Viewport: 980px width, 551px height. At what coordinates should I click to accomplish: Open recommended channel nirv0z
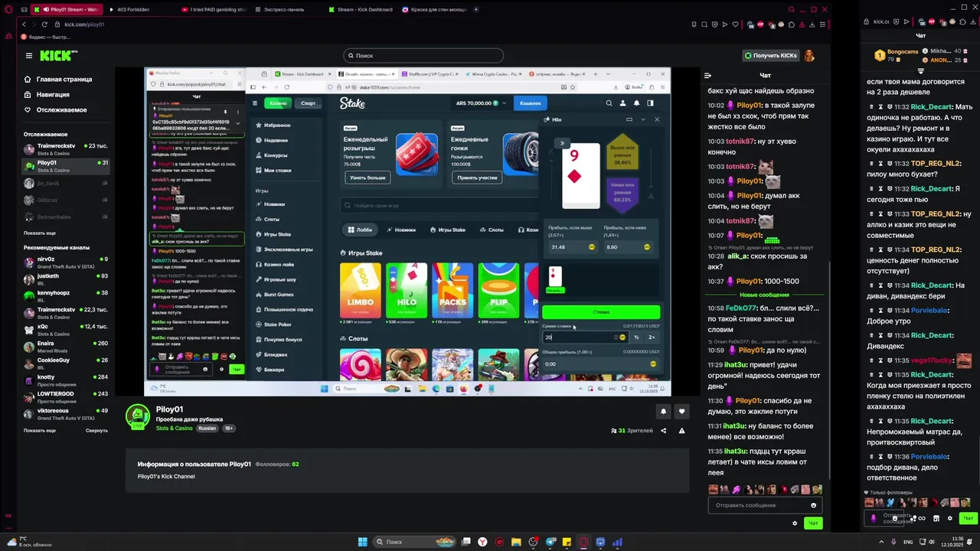(x=65, y=262)
